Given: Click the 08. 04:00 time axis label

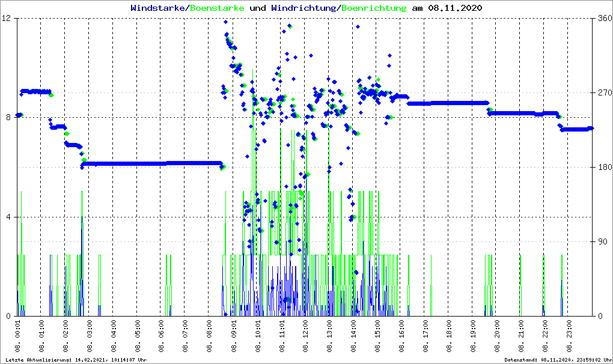Looking at the screenshot, I should click(x=114, y=336).
